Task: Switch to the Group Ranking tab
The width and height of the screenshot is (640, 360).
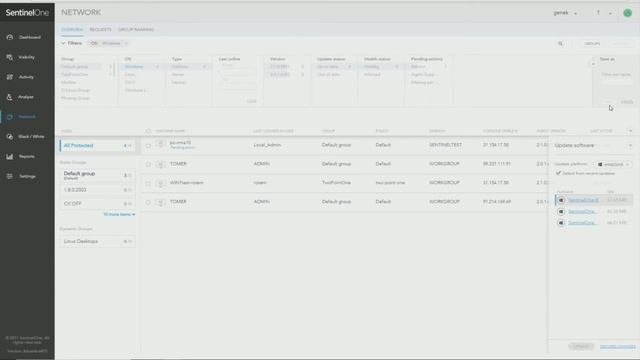Action: 136,30
